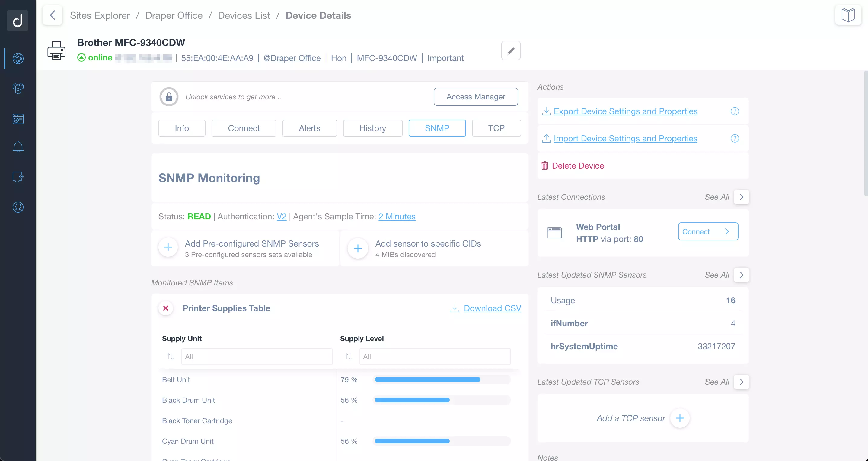868x461 pixels.
Task: Open the Access Manager button
Action: click(475, 97)
